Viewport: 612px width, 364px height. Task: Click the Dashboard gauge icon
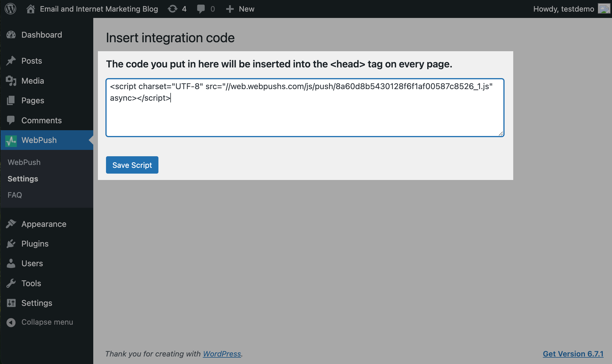coord(11,35)
